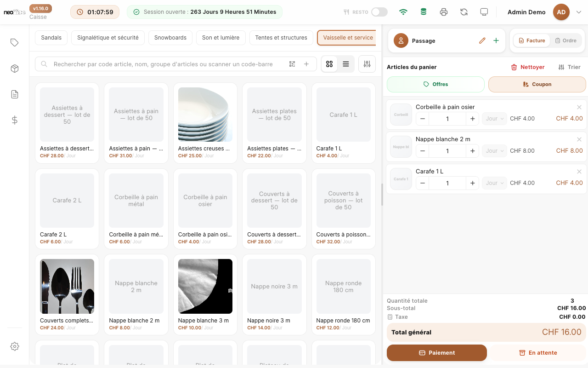
Task: Open Jour dropdown for Carafe 1 L
Action: (495, 183)
